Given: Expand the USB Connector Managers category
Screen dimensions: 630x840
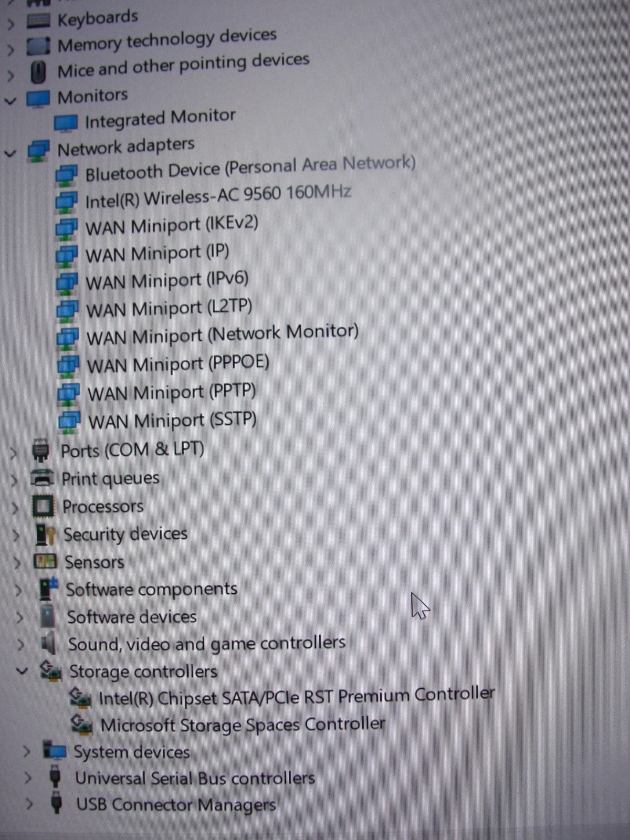Looking at the screenshot, I should (29, 804).
